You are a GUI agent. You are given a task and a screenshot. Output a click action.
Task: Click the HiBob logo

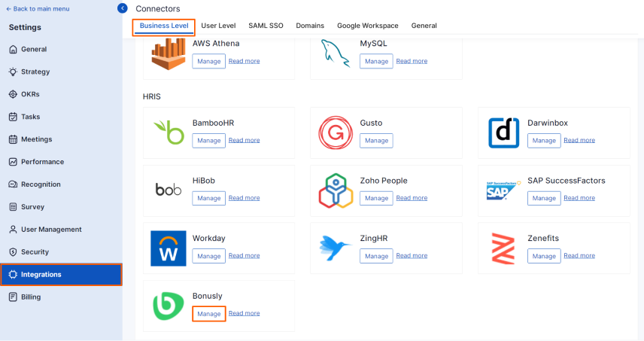[169, 190]
